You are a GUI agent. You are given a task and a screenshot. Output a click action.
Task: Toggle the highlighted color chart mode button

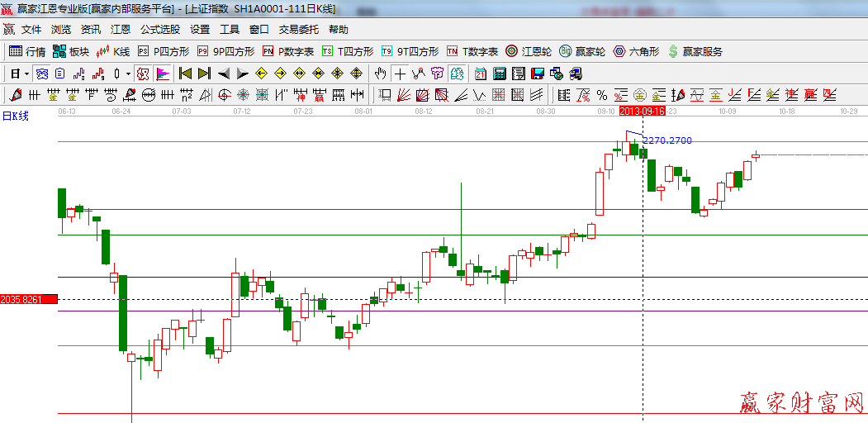162,74
